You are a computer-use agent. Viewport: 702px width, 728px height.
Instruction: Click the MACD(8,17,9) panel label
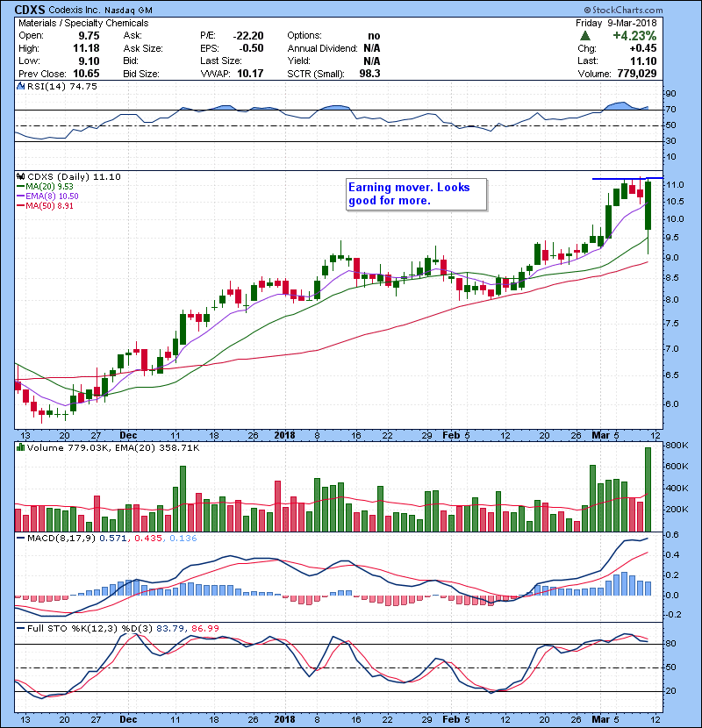(61, 539)
